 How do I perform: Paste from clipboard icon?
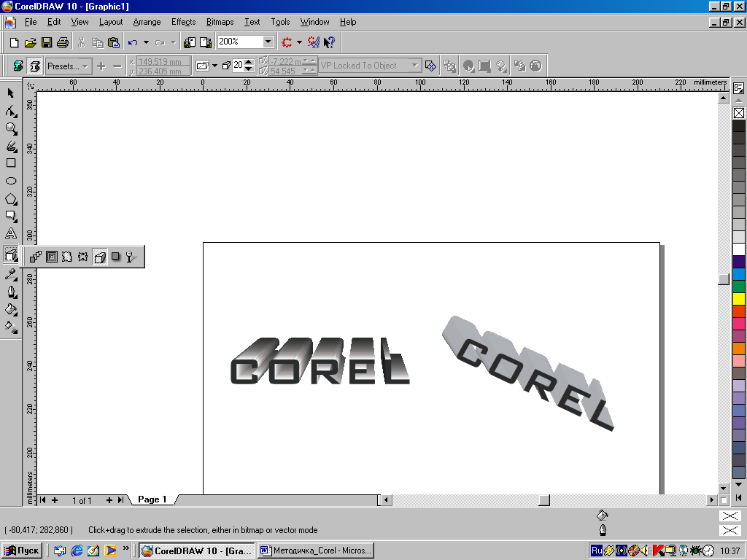(x=114, y=42)
